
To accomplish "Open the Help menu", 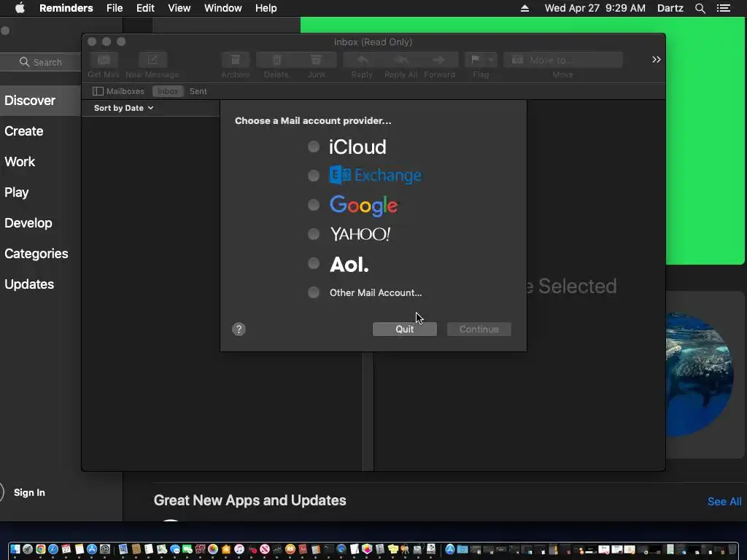I will pos(266,8).
